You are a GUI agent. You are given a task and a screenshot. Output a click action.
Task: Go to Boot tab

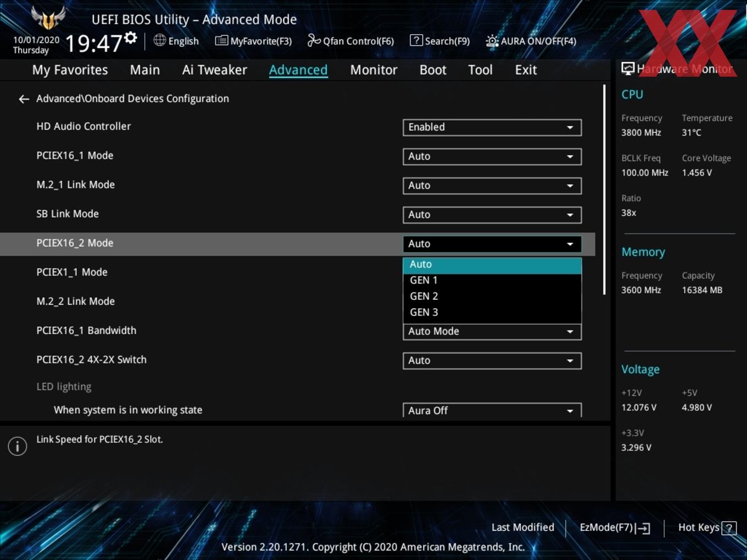click(x=433, y=70)
